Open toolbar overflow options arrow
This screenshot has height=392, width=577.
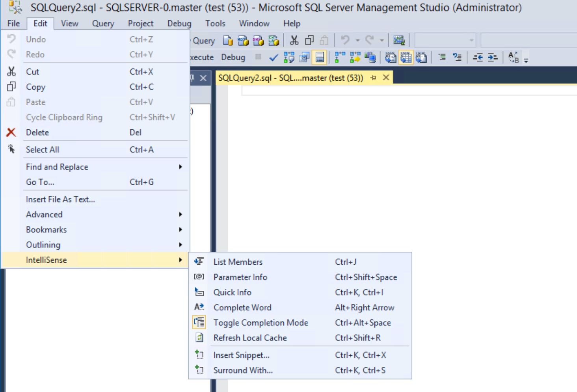(x=526, y=60)
